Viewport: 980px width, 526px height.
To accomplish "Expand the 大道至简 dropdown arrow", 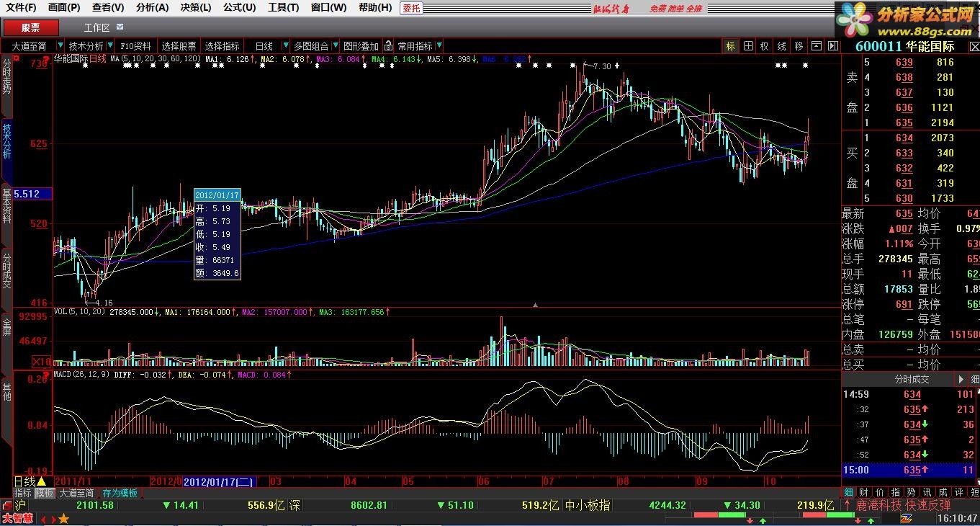I will (x=59, y=46).
